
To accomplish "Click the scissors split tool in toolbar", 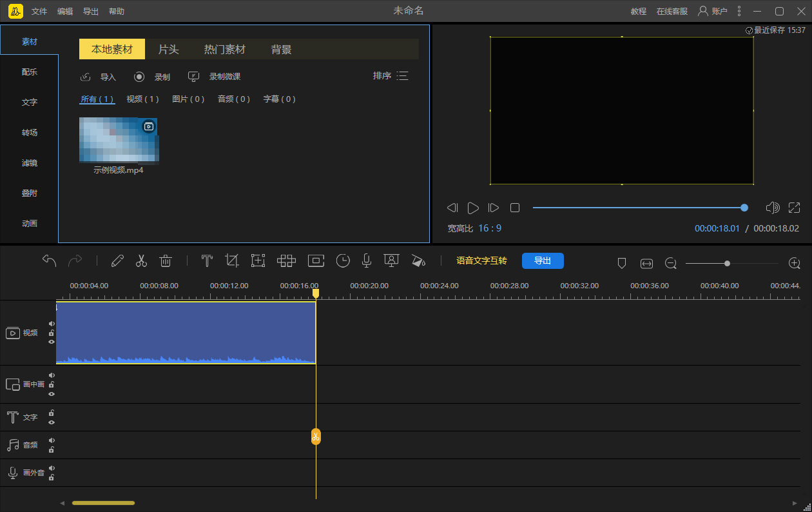I will pos(141,261).
